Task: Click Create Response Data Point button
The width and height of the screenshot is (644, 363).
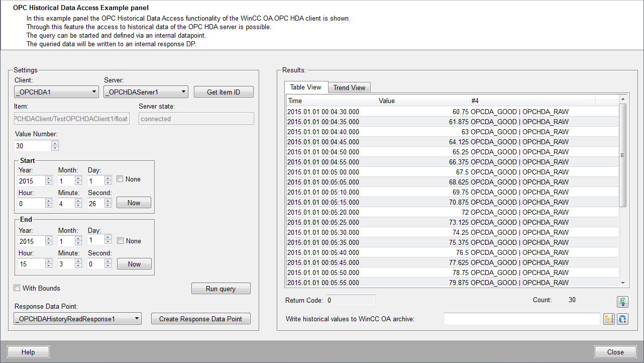Action: [200, 319]
